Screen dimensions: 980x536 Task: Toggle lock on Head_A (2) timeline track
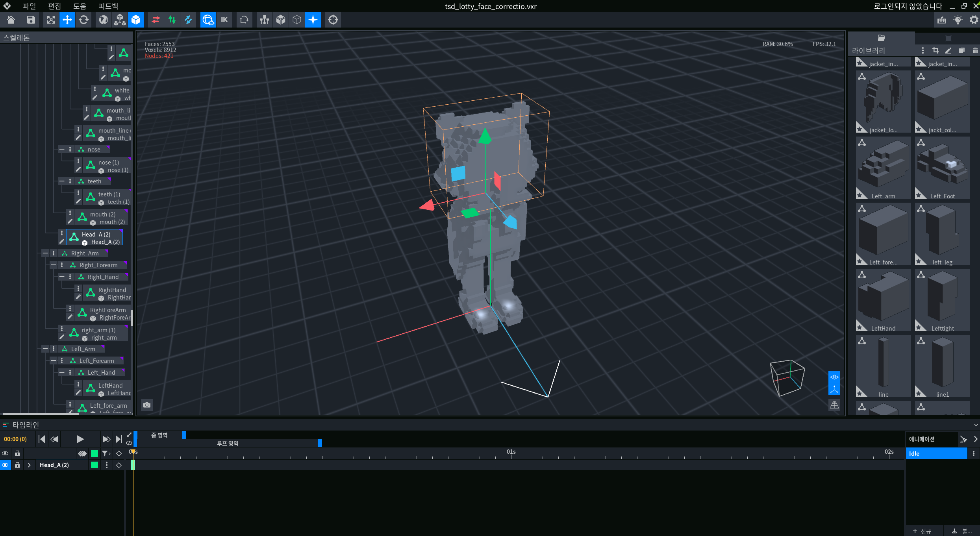click(x=17, y=465)
